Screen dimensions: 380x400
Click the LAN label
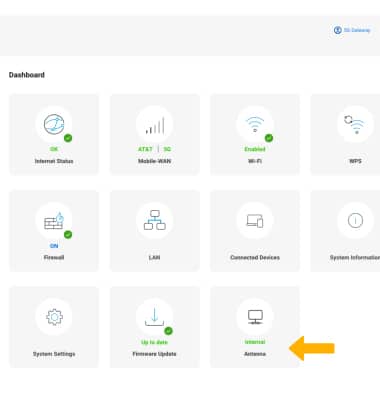pos(155,258)
